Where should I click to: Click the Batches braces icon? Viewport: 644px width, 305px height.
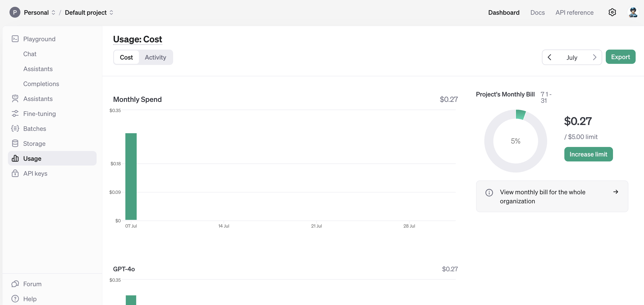(x=15, y=129)
